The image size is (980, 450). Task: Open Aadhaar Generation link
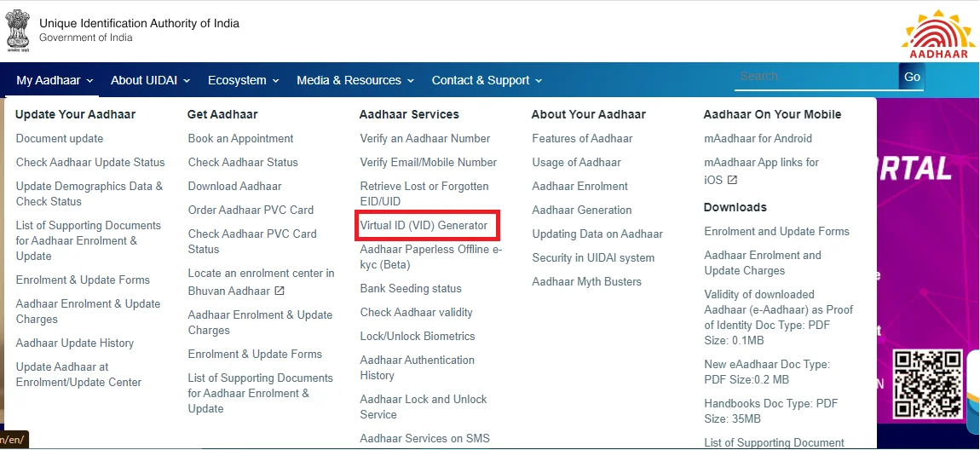pyautogui.click(x=582, y=210)
